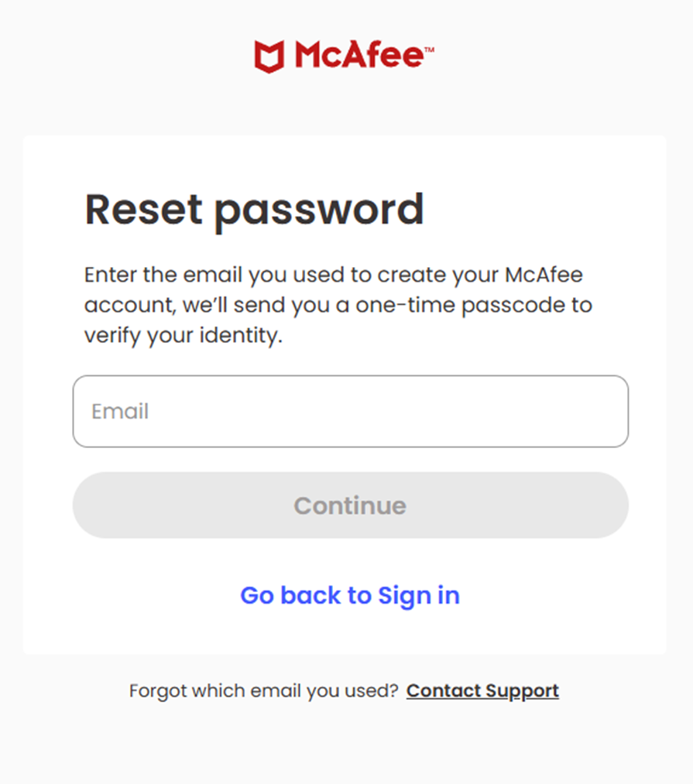The height and width of the screenshot is (784, 693).
Task: Click the word "Support" in the underlined link
Action: click(x=522, y=691)
